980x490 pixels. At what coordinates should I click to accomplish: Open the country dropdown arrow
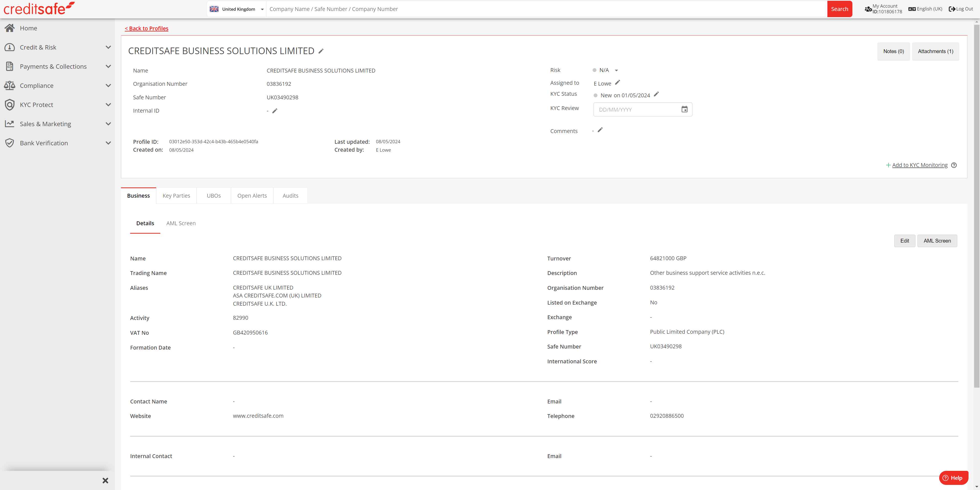(x=262, y=9)
